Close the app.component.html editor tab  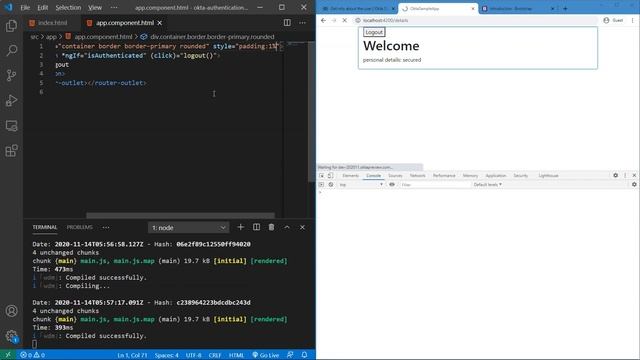pyautogui.click(x=160, y=23)
